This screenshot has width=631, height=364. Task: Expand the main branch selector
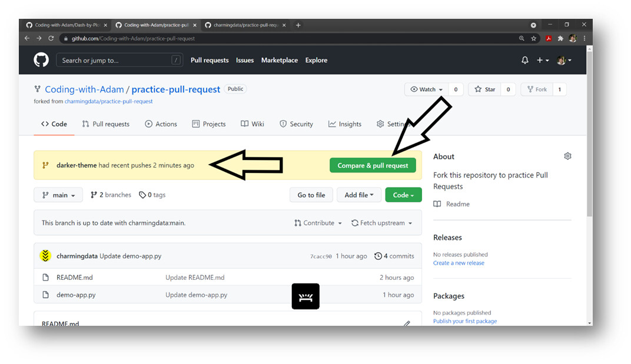coord(58,195)
